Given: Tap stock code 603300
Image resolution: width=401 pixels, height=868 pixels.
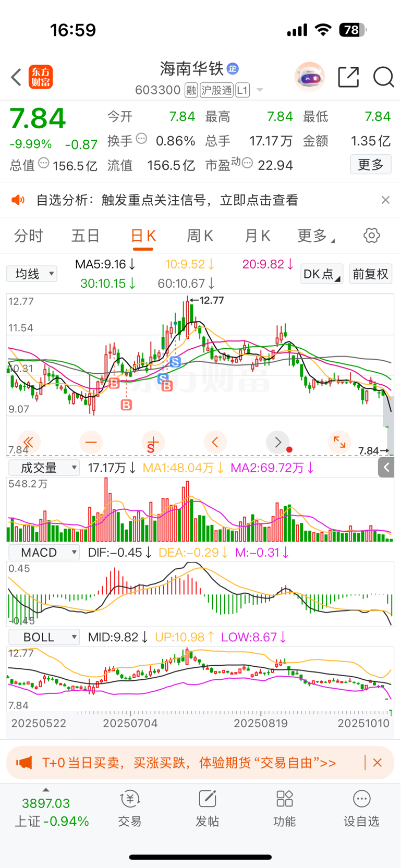Looking at the screenshot, I should click(x=157, y=90).
